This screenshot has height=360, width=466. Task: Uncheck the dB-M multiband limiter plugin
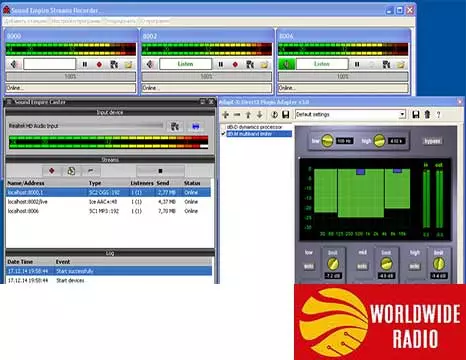(x=223, y=134)
